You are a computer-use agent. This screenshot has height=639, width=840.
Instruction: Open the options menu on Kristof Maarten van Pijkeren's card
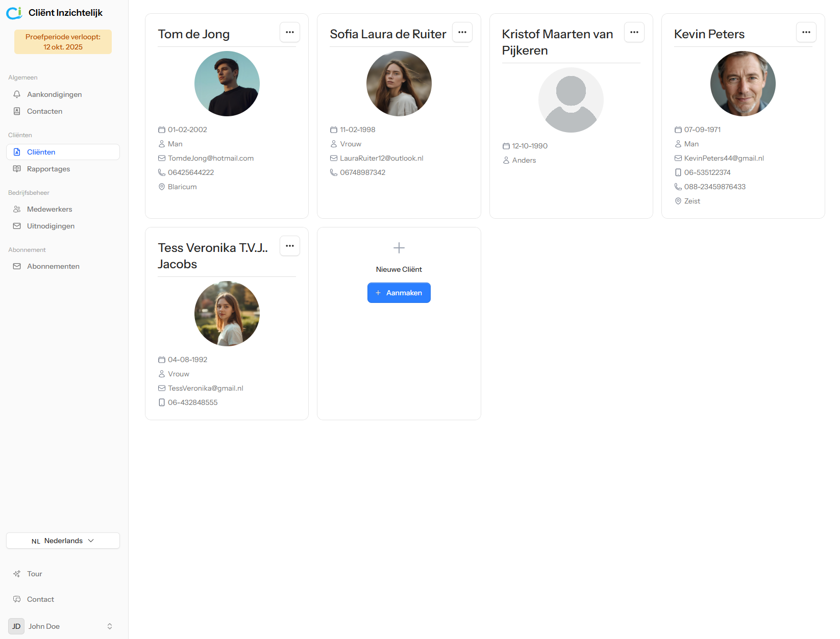click(x=634, y=32)
